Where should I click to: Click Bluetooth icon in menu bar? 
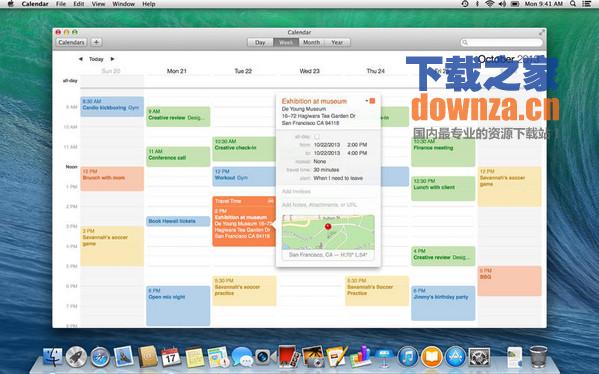tap(477, 4)
